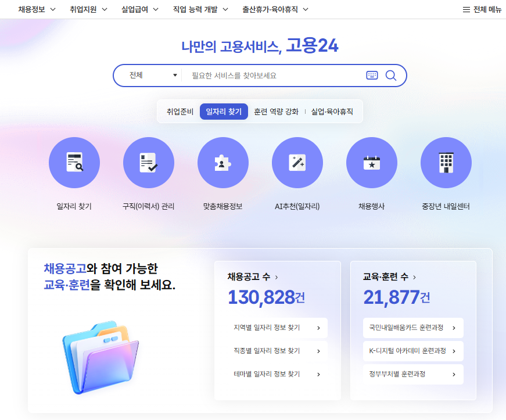Switch to the 훈련 역량 강화 tab
The image size is (506, 420).
pos(276,112)
